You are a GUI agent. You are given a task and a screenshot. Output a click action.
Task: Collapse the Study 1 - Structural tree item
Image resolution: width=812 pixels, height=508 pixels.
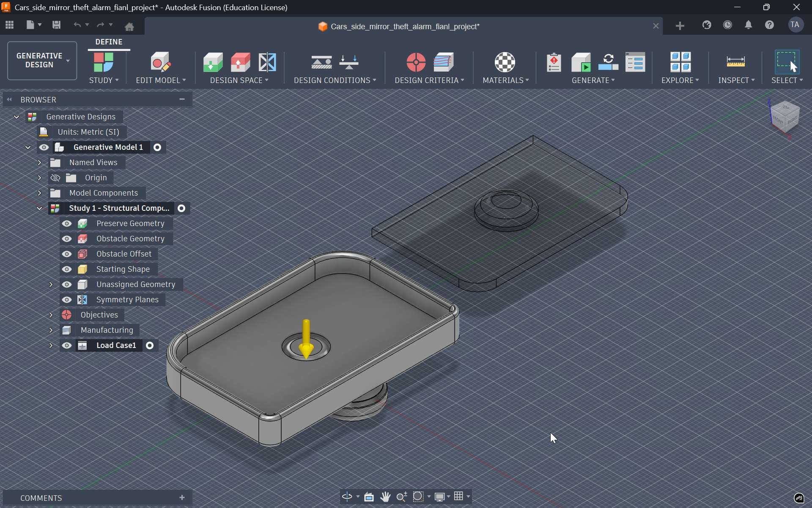point(39,208)
